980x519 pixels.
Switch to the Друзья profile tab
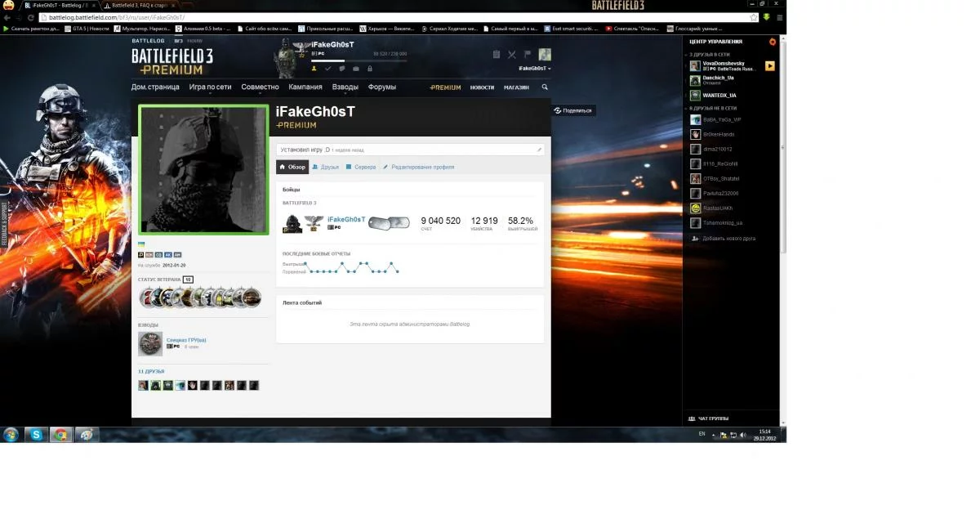pyautogui.click(x=325, y=167)
